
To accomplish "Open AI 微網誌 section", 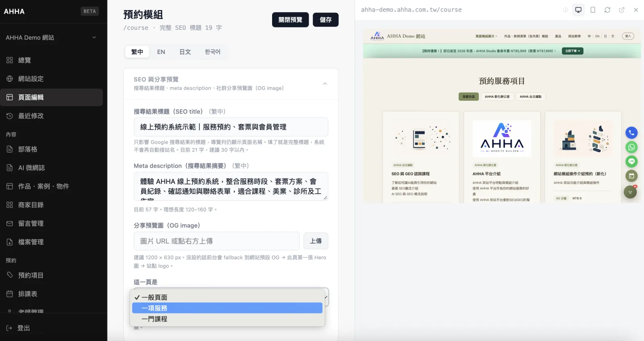I will point(51,168).
